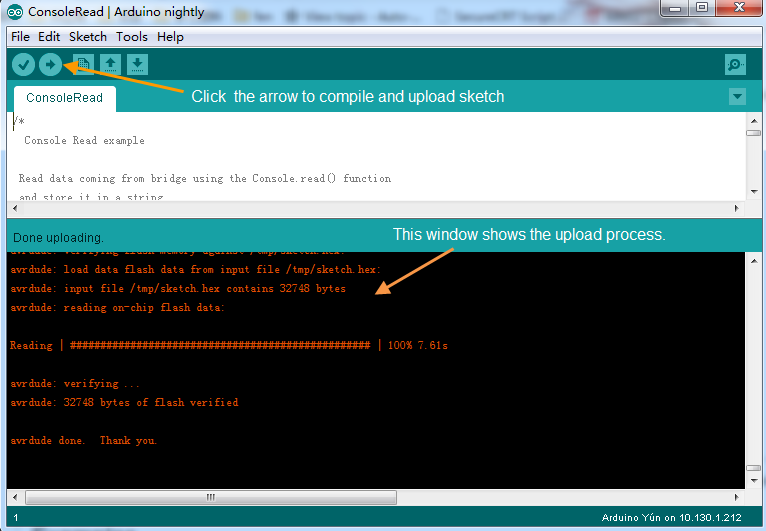Open the Tools menu
The height and width of the screenshot is (531, 766).
(132, 37)
